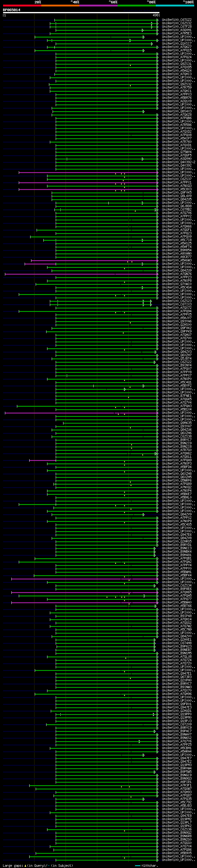The width and height of the screenshot is (197, 868).
Task: Click the Large gaps legend text
Action: [13, 866]
